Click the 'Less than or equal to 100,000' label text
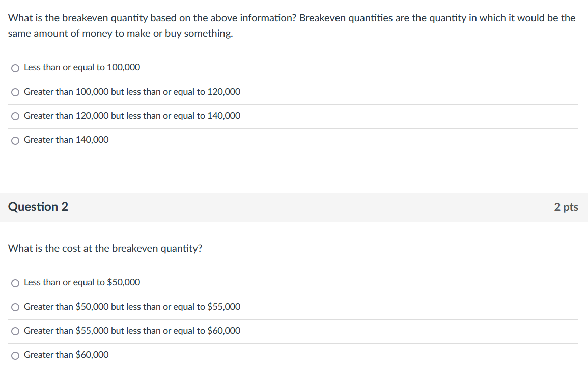The width and height of the screenshot is (588, 373). [x=82, y=67]
